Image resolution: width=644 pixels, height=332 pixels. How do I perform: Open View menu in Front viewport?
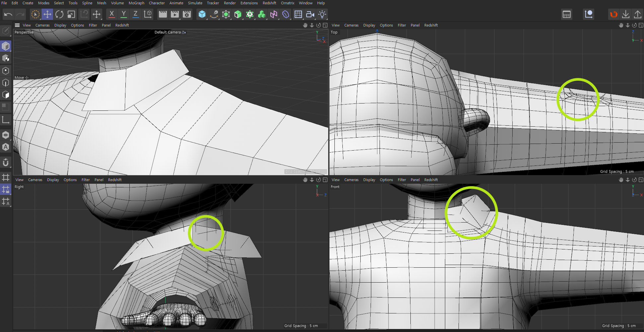pos(336,180)
